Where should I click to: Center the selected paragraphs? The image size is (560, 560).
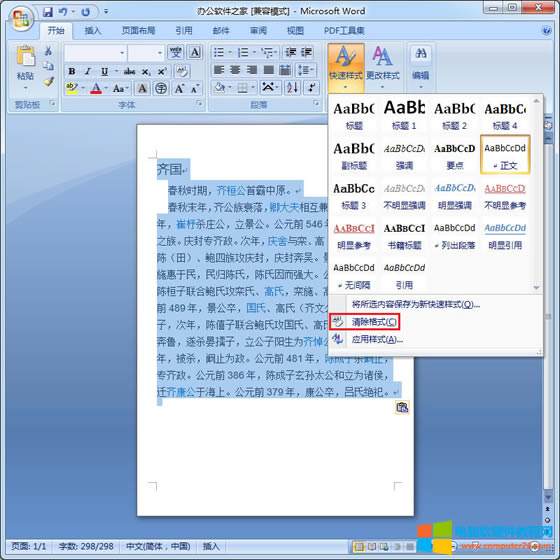(x=235, y=70)
